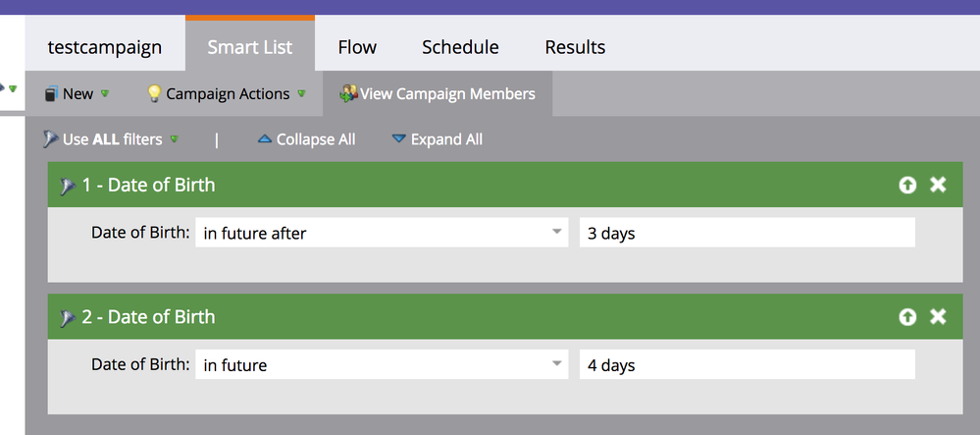Viewport: 980px width, 435px height.
Task: Click the New document icon
Action: (51, 94)
